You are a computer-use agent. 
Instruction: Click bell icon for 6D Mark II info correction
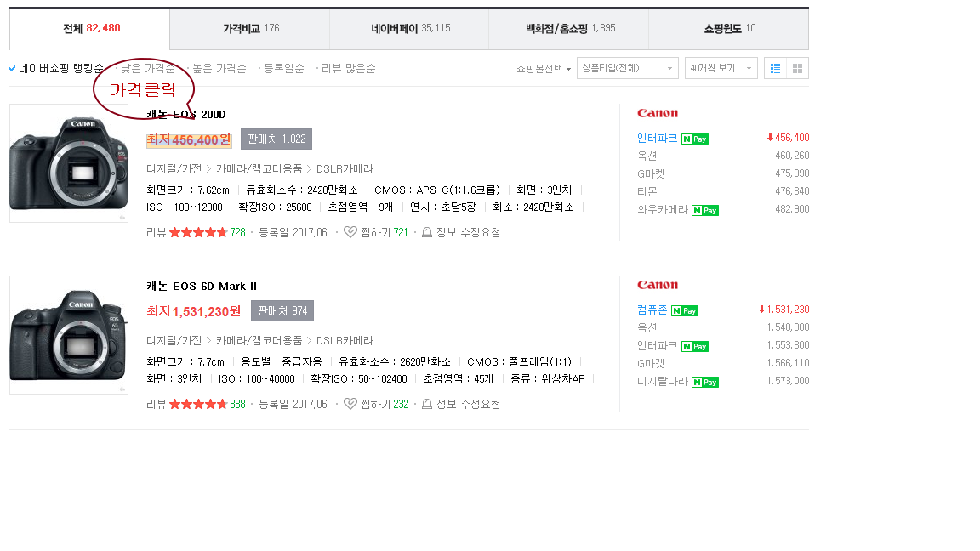[x=427, y=404]
